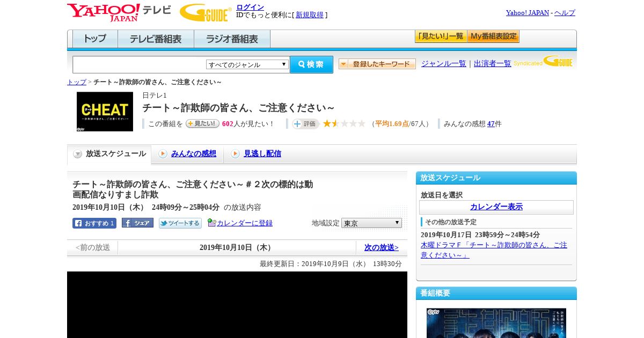
Task: Click the 新規取得 link
Action: click(310, 15)
